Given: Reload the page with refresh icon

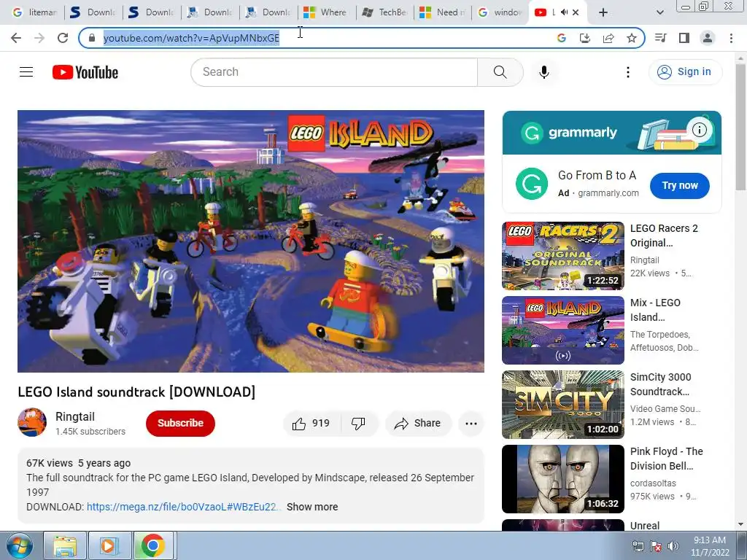Looking at the screenshot, I should 63,38.
